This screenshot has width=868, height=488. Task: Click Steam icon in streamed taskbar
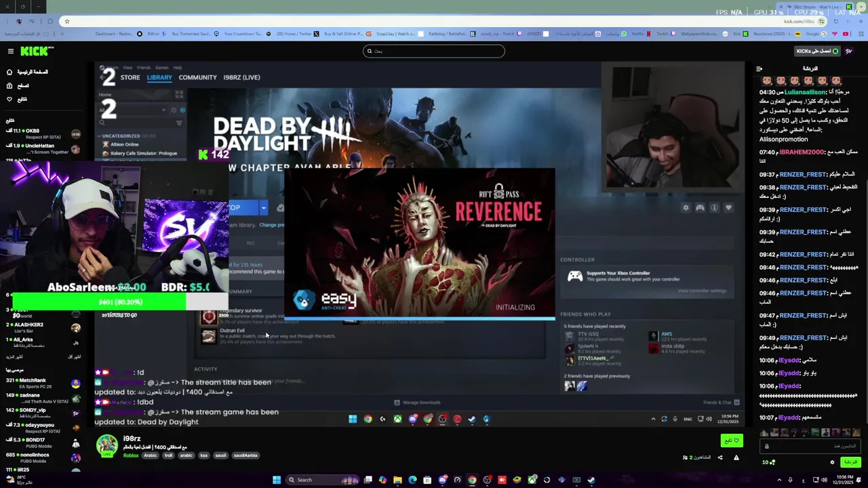pos(472,419)
